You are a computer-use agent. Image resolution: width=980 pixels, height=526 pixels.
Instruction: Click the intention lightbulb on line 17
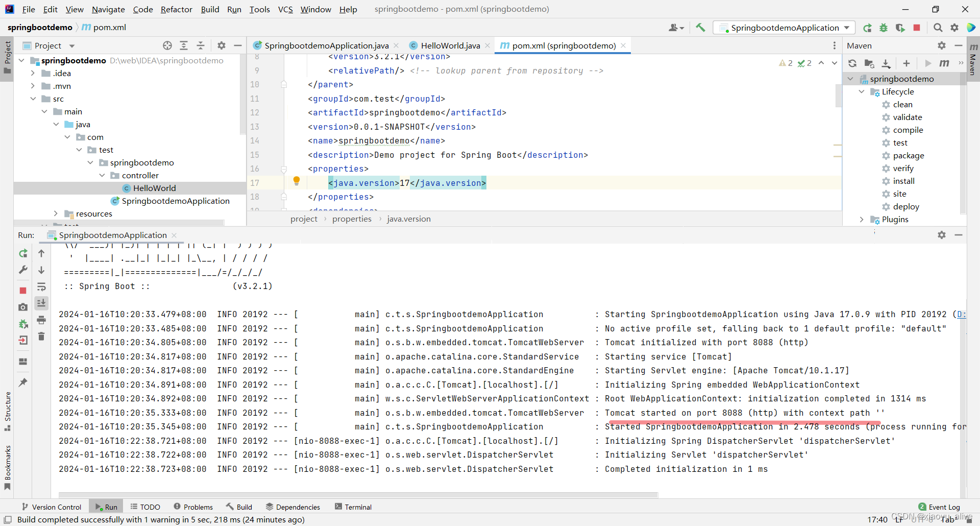297,180
